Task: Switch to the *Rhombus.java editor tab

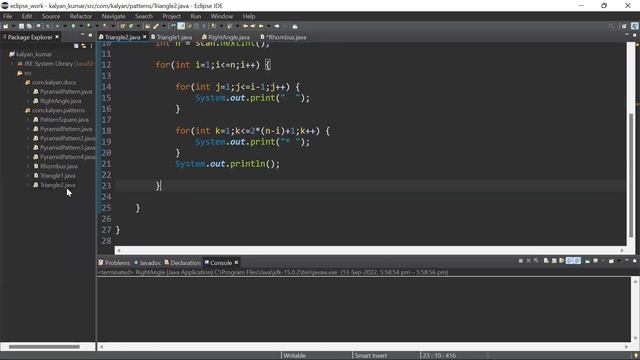Action: 283,37
